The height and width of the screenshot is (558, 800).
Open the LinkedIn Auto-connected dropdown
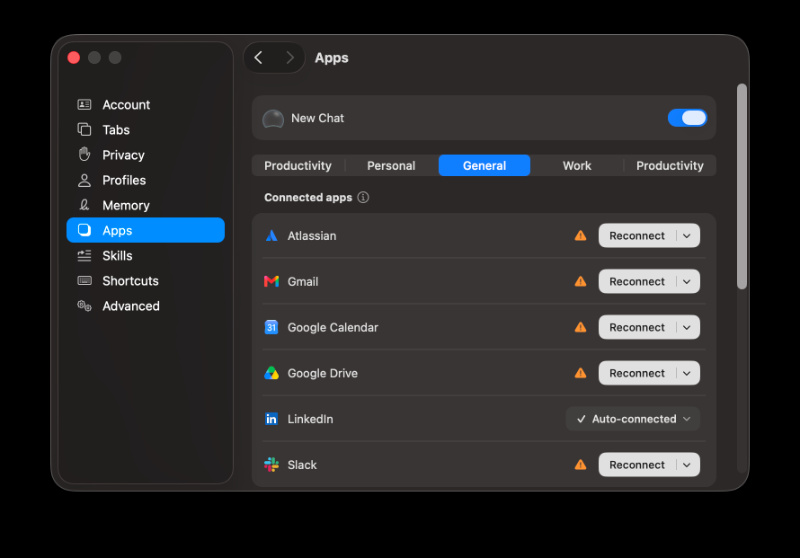pyautogui.click(x=633, y=419)
